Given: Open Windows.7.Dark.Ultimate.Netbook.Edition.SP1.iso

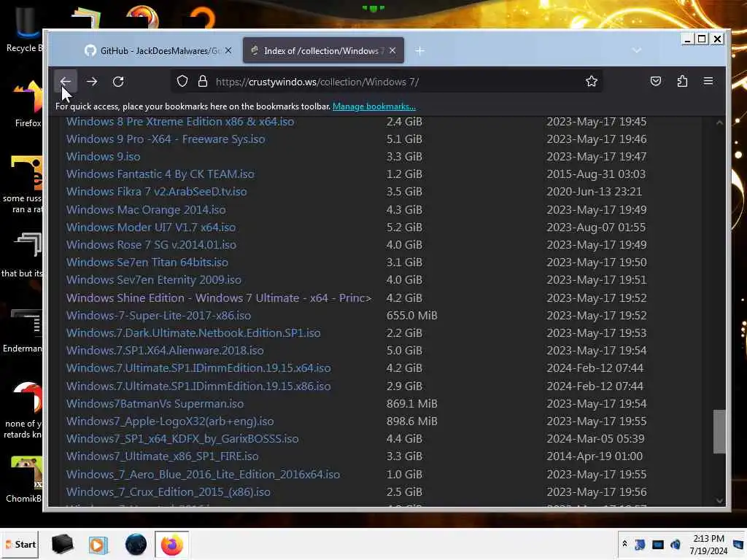Looking at the screenshot, I should coord(193,333).
